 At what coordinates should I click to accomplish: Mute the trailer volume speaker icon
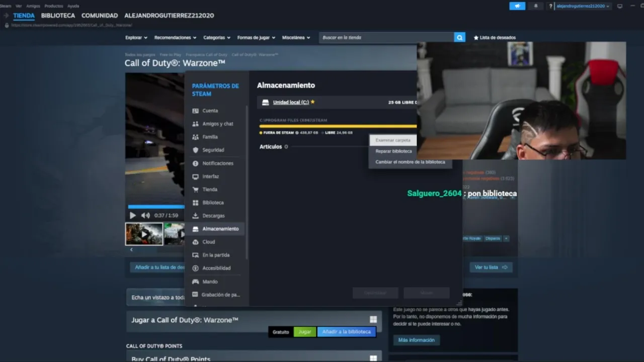pyautogui.click(x=145, y=215)
